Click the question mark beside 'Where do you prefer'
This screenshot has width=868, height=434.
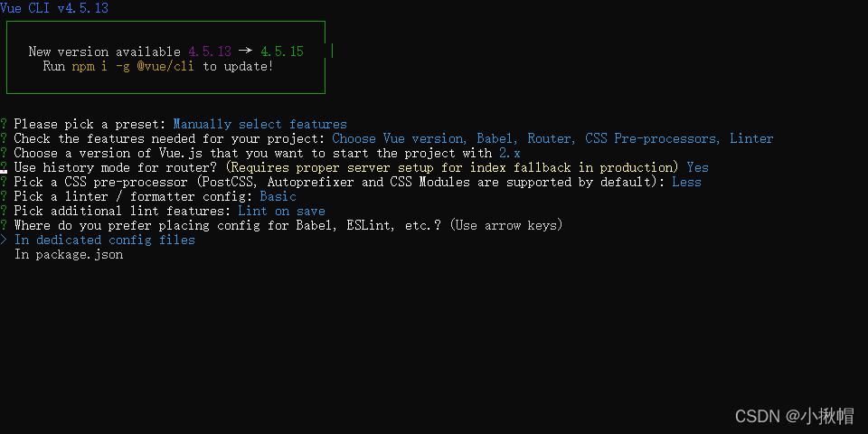[x=4, y=225]
